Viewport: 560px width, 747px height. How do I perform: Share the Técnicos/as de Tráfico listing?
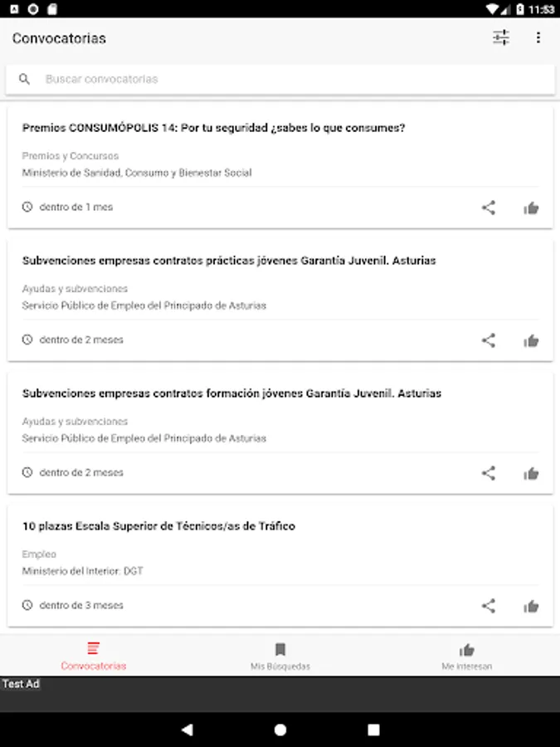pyautogui.click(x=489, y=606)
